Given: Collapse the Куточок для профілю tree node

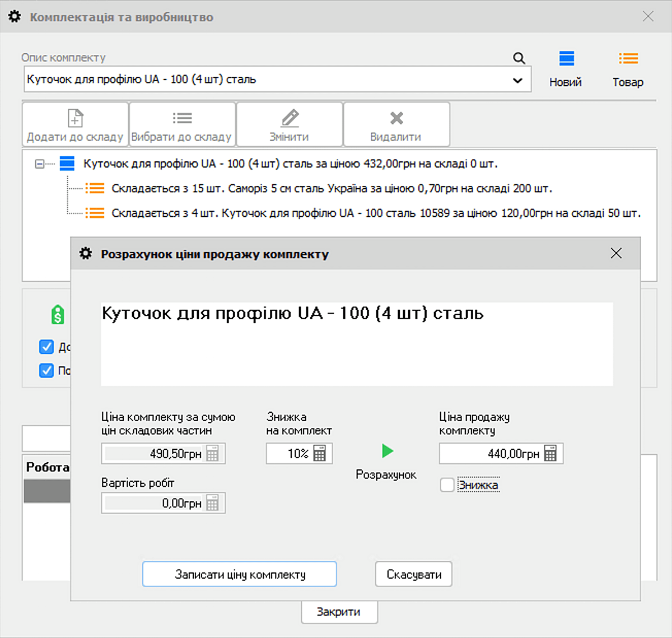Looking at the screenshot, I should click(x=39, y=164).
